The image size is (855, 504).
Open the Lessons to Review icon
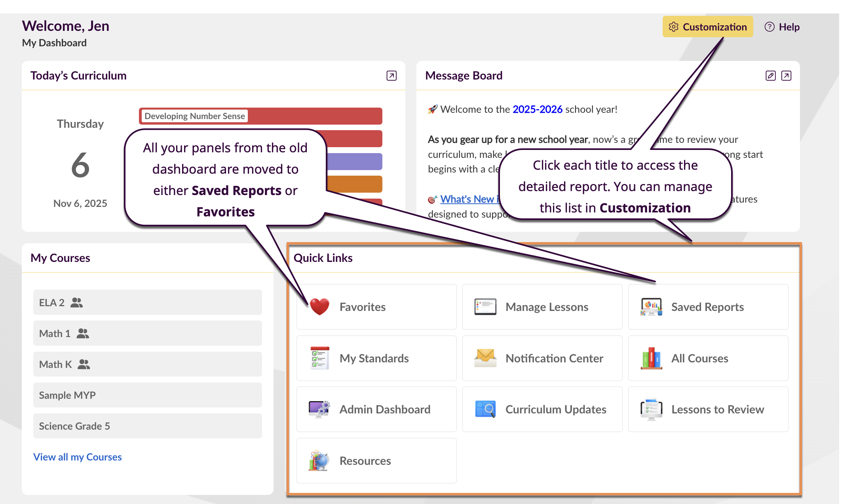click(651, 409)
